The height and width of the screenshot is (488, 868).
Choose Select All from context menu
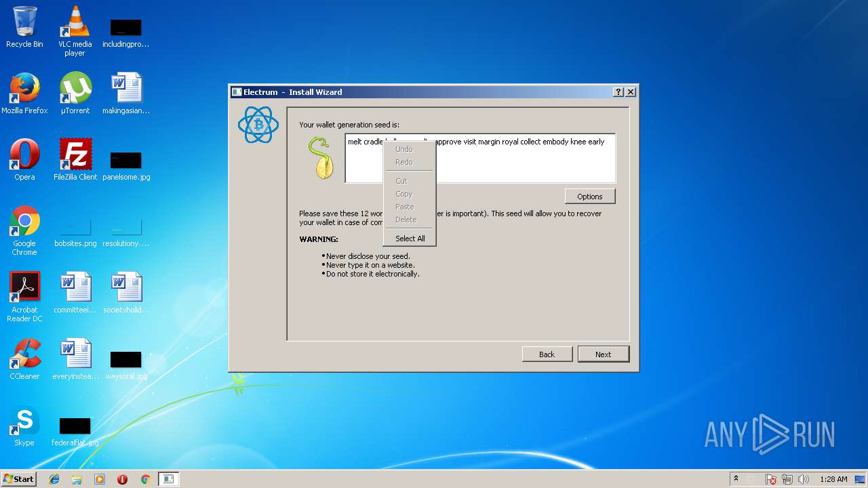point(410,239)
